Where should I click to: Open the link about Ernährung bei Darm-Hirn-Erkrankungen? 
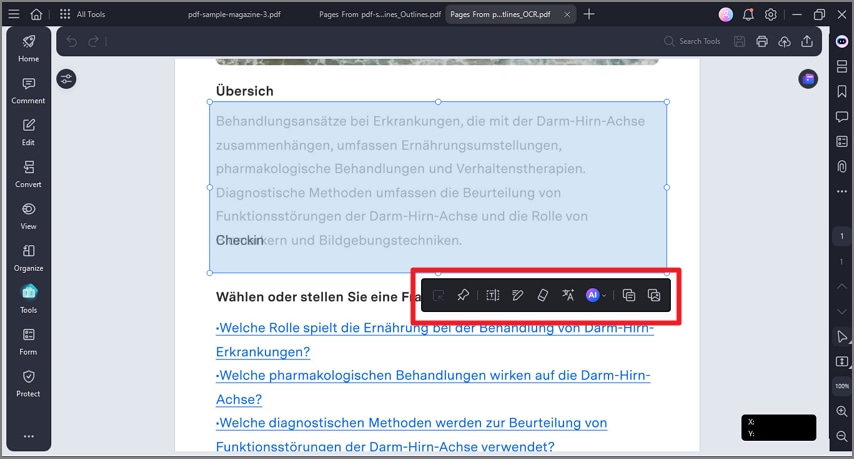(x=435, y=340)
